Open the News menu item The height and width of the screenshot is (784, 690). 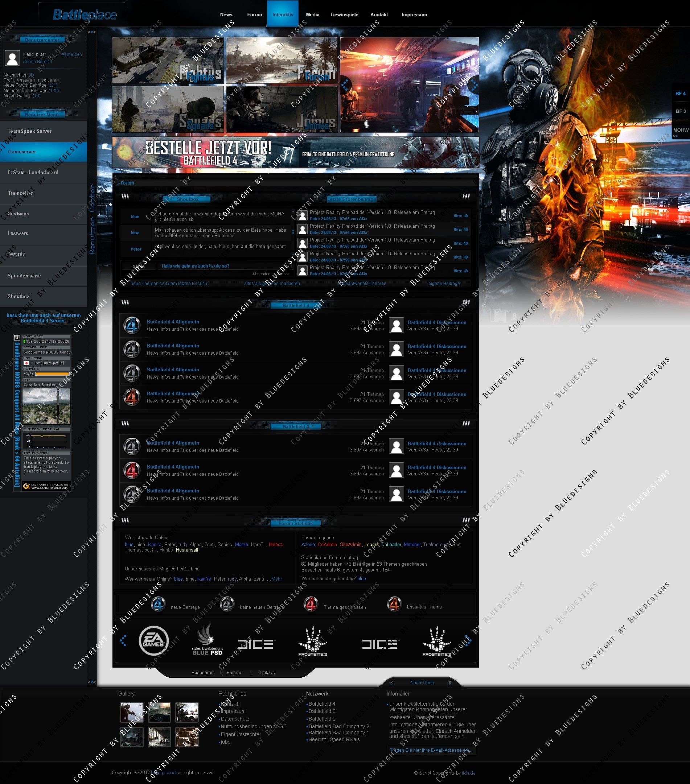point(226,15)
